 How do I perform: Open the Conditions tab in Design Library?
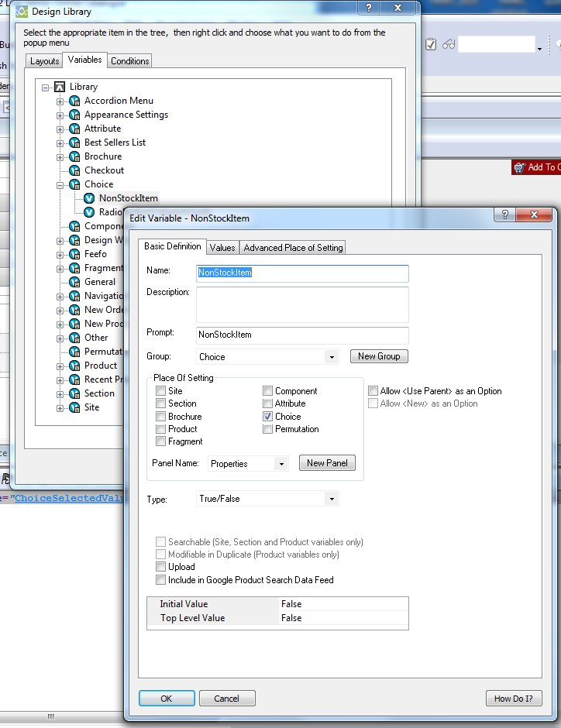[129, 61]
